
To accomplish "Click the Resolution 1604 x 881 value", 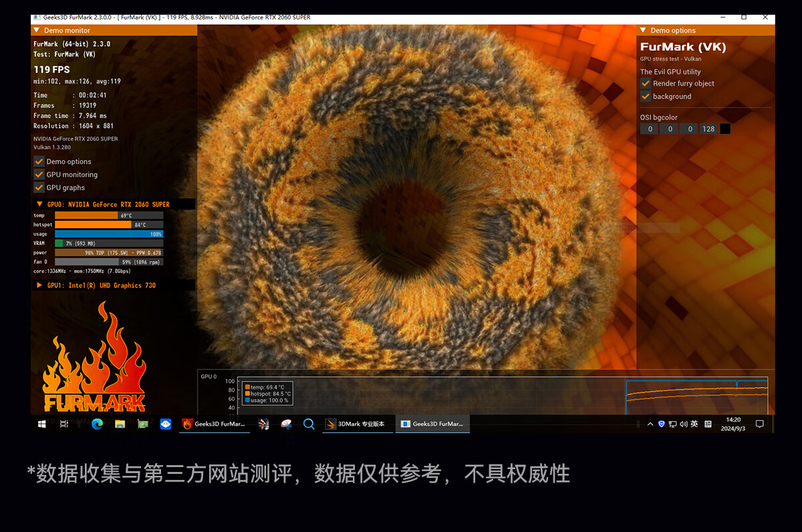I will (96, 126).
